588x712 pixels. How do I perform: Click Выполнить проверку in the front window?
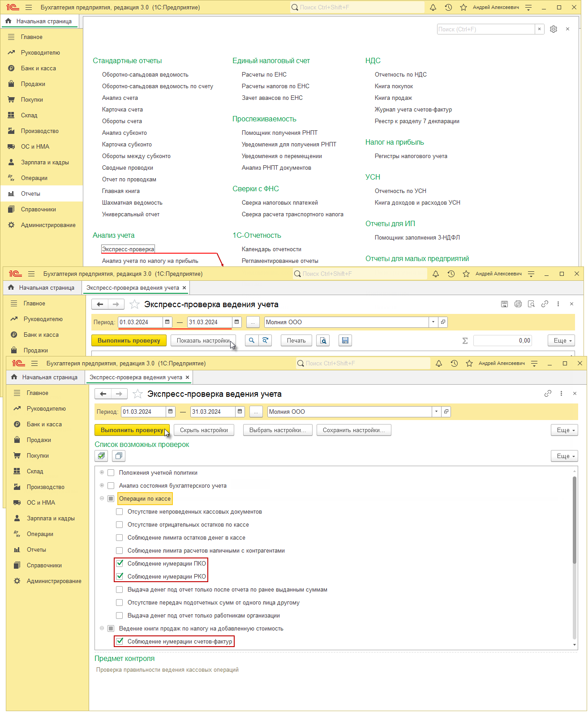tap(132, 430)
